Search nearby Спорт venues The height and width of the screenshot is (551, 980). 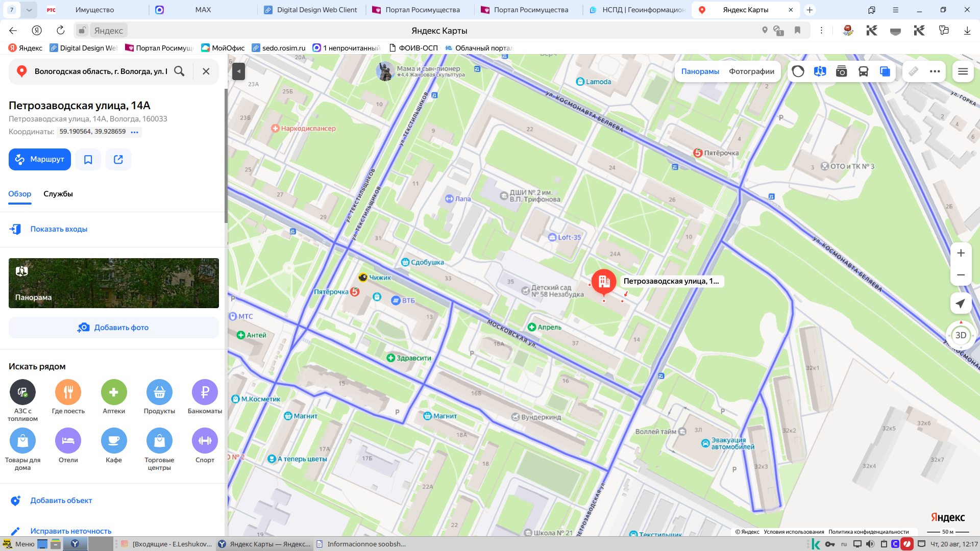click(x=205, y=446)
